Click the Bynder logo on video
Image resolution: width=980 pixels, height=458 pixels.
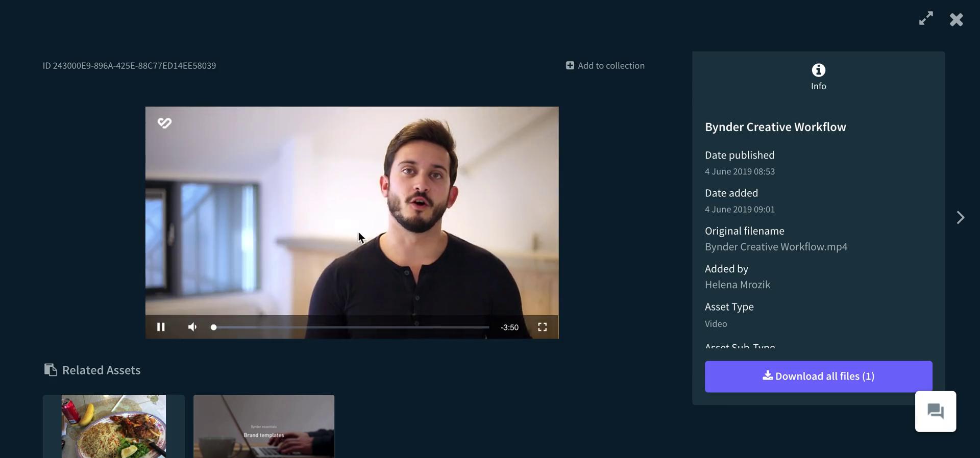164,123
